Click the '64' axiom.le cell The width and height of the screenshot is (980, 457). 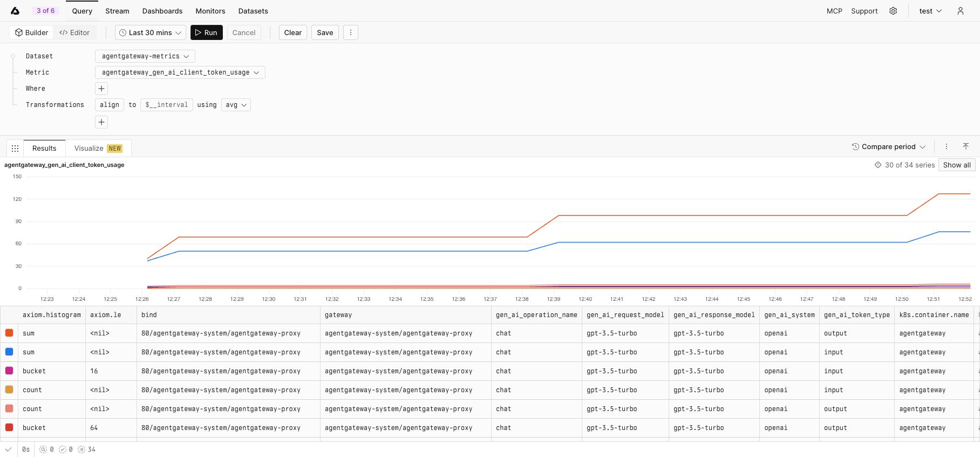click(111, 428)
